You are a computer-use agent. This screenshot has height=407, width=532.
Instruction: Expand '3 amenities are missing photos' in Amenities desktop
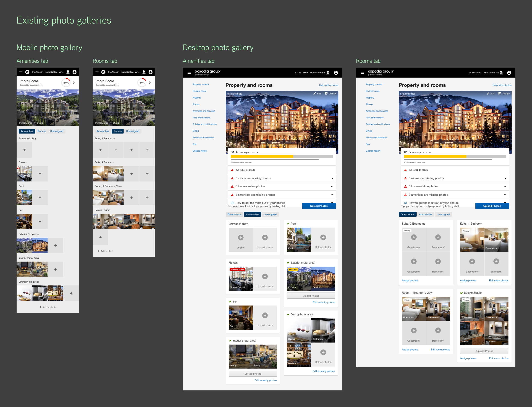point(332,195)
